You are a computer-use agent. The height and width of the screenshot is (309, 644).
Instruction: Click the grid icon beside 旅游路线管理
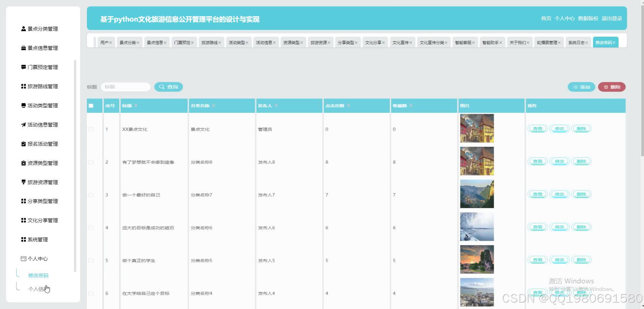(x=24, y=87)
